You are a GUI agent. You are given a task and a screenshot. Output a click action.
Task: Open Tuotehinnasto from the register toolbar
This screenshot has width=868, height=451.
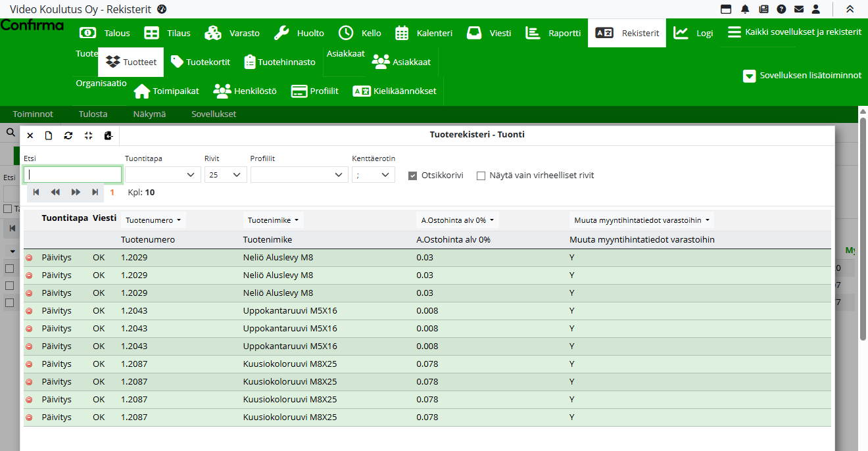[x=279, y=62]
